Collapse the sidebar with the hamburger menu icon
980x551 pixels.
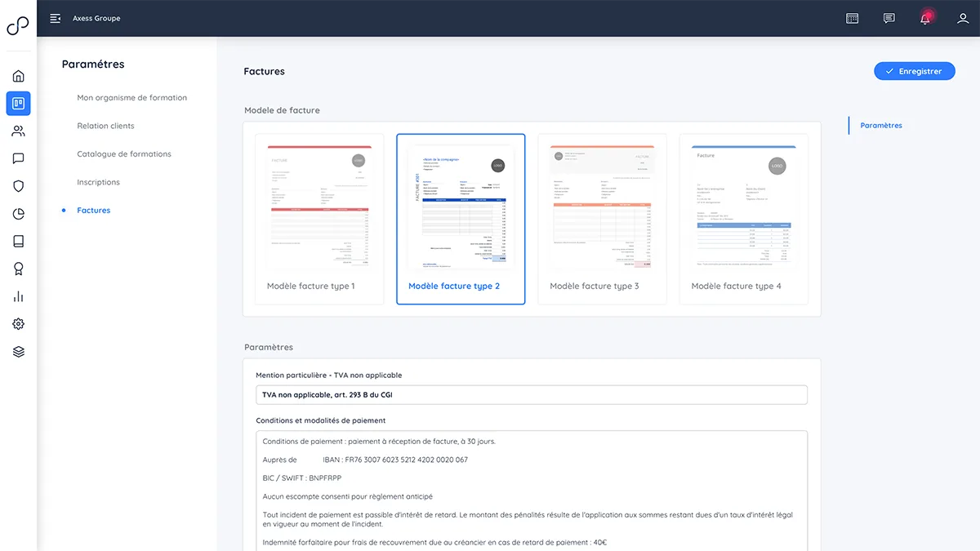(x=56, y=18)
